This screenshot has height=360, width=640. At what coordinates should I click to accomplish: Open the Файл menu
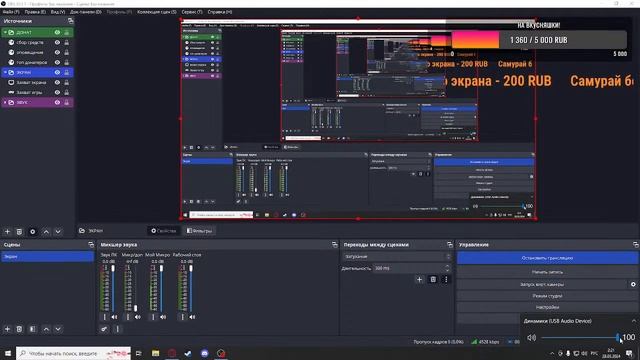11,12
